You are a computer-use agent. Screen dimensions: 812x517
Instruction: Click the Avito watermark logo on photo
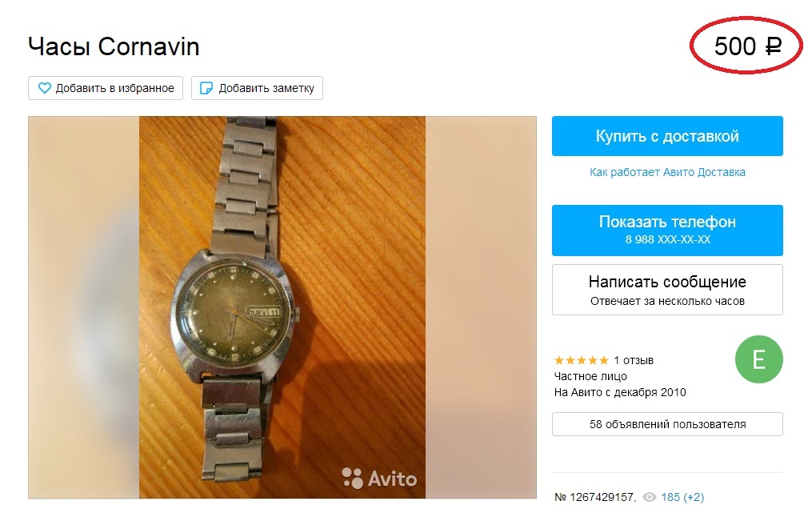click(x=379, y=478)
